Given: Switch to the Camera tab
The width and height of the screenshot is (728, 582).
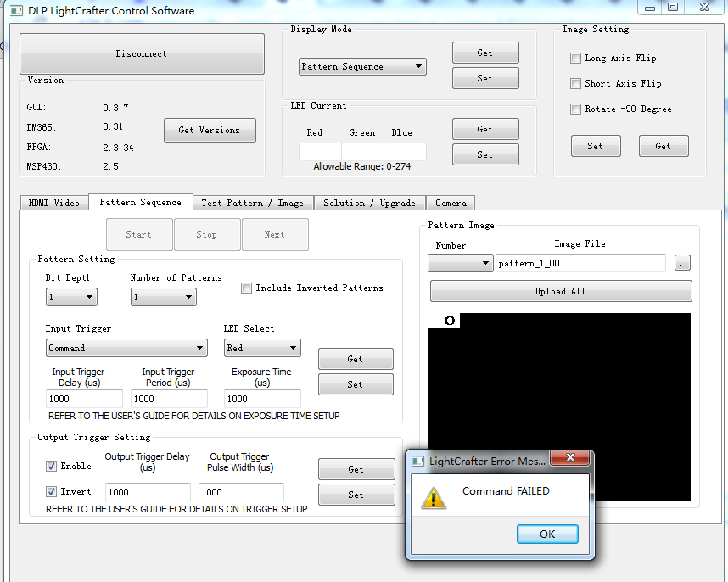Looking at the screenshot, I should point(451,203).
